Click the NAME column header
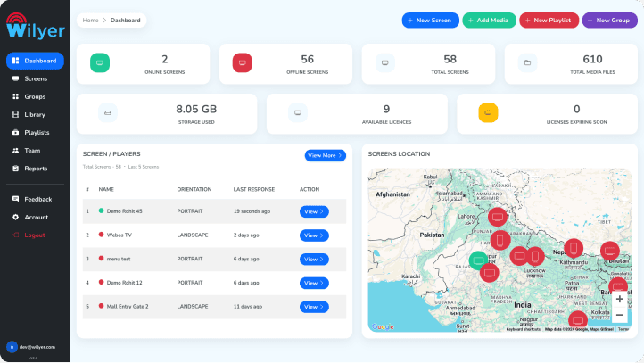The height and width of the screenshot is (363, 644). click(x=106, y=189)
